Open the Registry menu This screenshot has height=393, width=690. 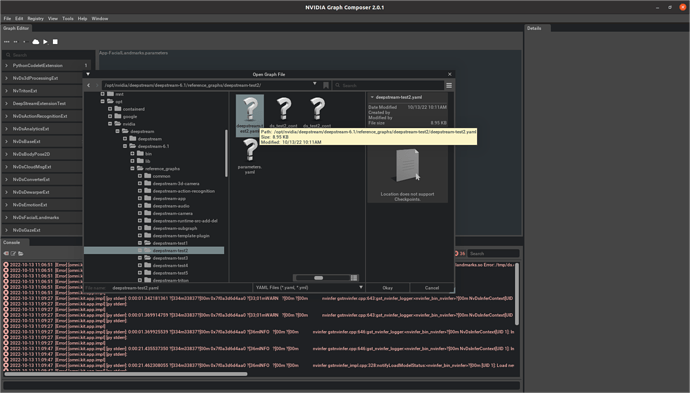click(35, 18)
